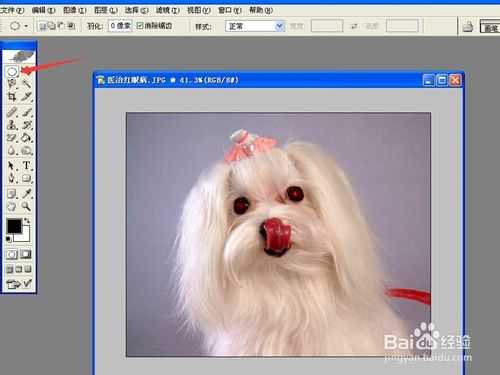
Task: Select the Clone Stamp tool
Action: 12,125
